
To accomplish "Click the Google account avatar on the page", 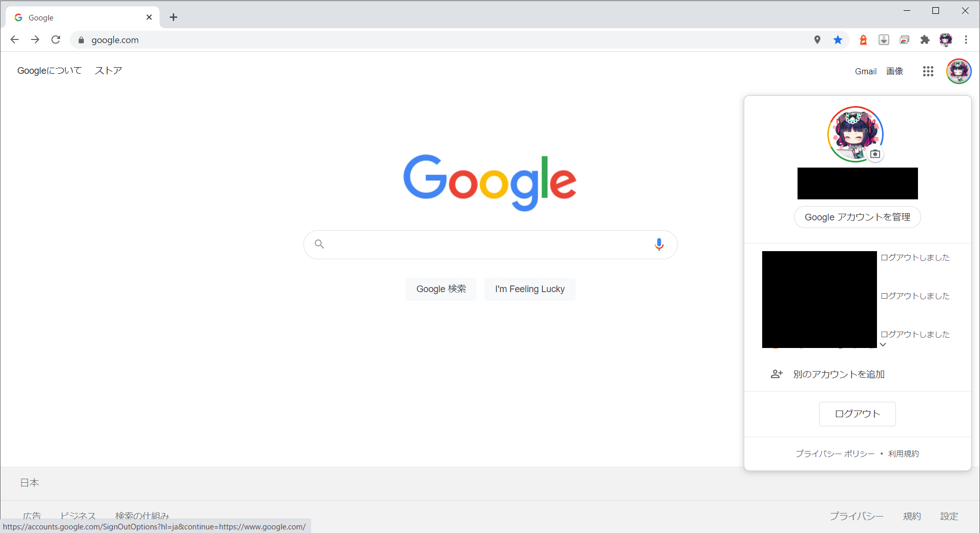I will 958,71.
